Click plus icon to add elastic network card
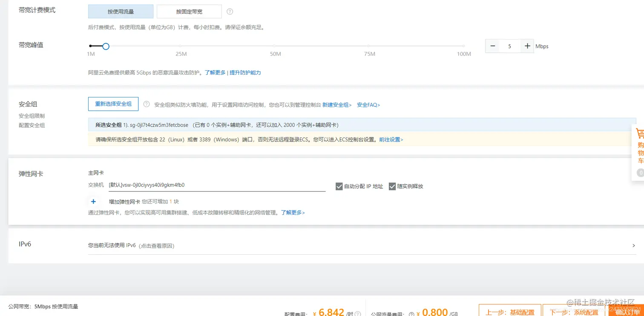This screenshot has height=316, width=644. click(x=93, y=201)
